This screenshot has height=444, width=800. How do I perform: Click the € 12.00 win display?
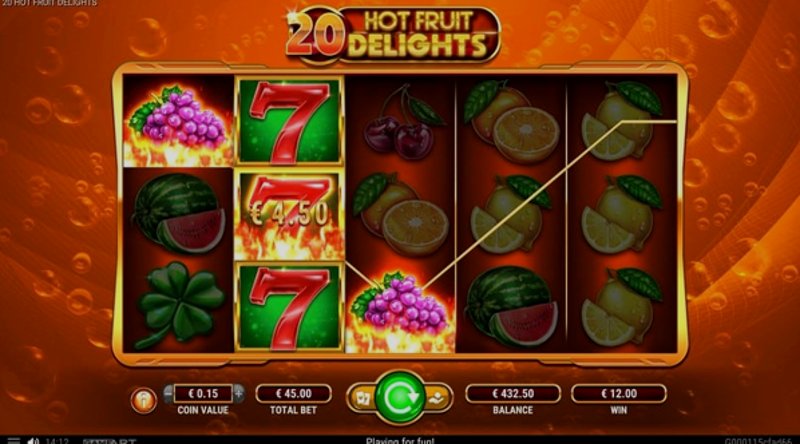click(619, 393)
